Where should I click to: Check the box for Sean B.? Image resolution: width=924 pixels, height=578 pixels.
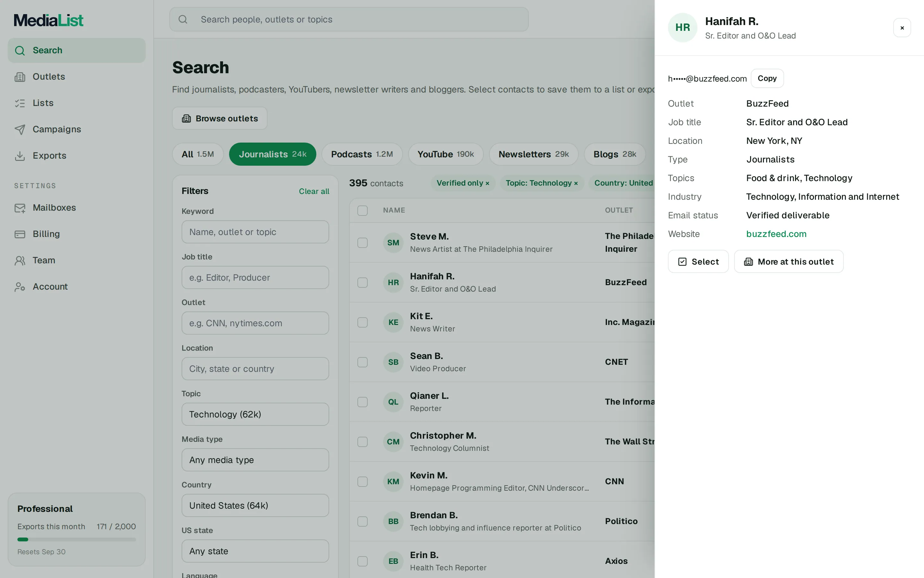point(362,362)
